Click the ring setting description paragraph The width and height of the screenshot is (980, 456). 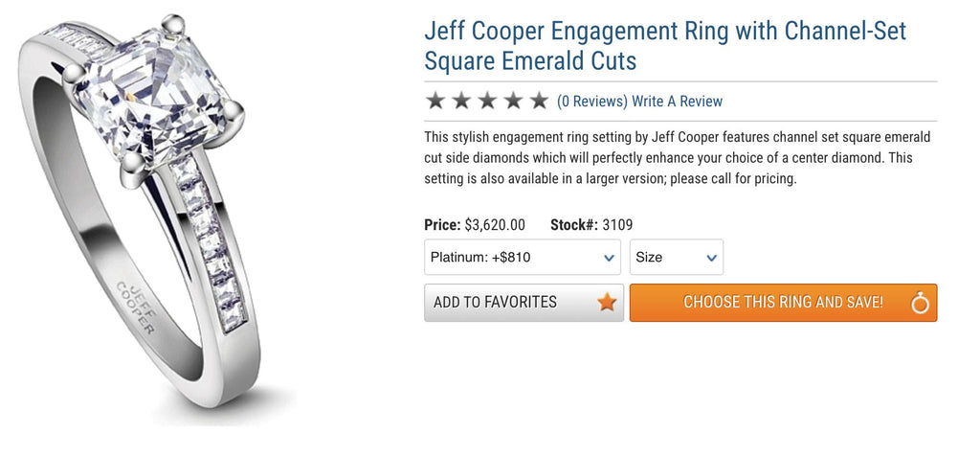[x=677, y=158]
